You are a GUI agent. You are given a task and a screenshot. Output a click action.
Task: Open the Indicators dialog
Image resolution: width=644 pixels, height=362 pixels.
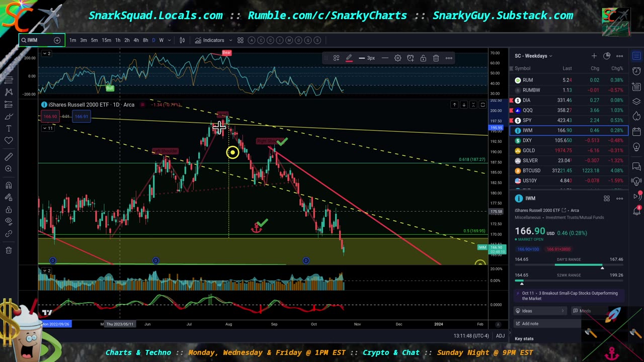[209, 40]
